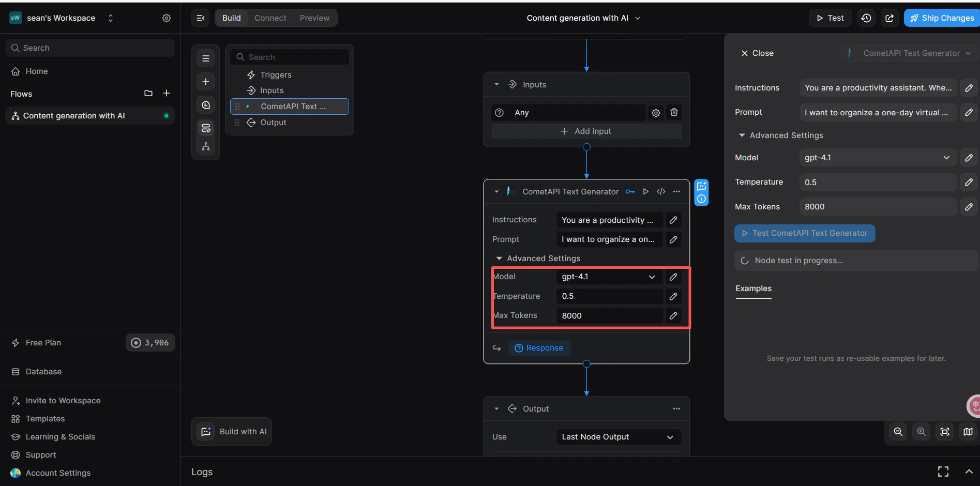Open the API key settings on the node
Image resolution: width=980 pixels, height=486 pixels.
pyautogui.click(x=630, y=191)
